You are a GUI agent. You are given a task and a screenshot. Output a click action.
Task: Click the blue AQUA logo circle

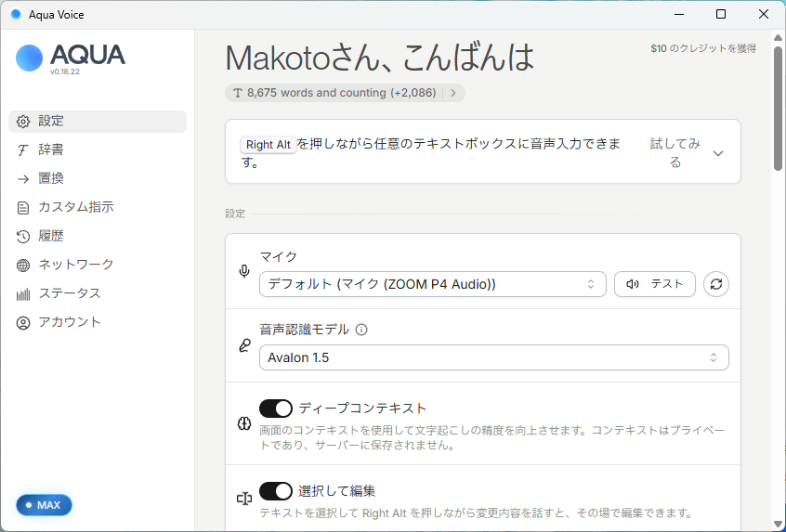[x=30, y=58]
